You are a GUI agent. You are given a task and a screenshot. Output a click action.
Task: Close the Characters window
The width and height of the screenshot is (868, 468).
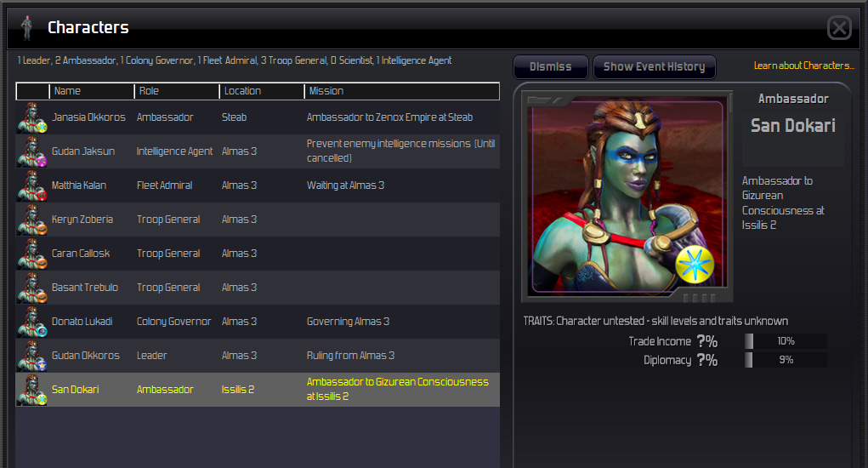coord(839,28)
